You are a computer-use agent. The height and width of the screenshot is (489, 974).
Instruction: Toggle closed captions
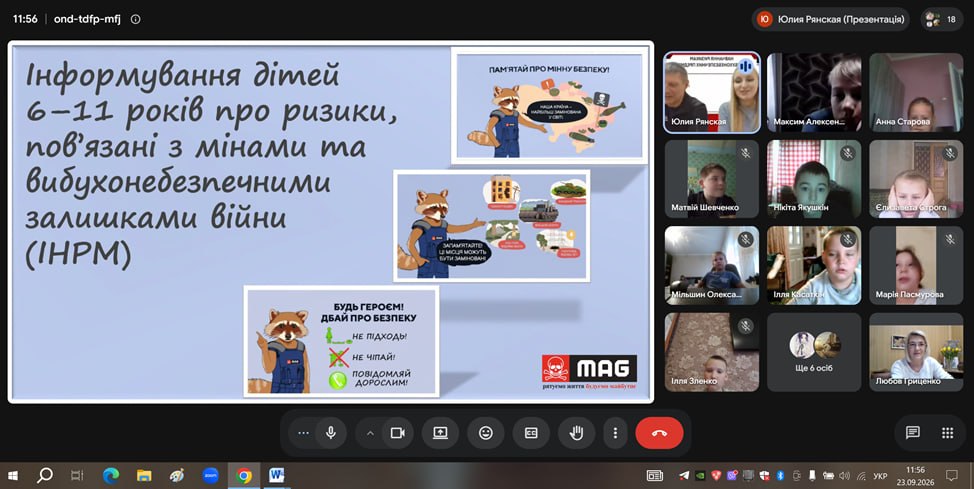click(x=531, y=433)
